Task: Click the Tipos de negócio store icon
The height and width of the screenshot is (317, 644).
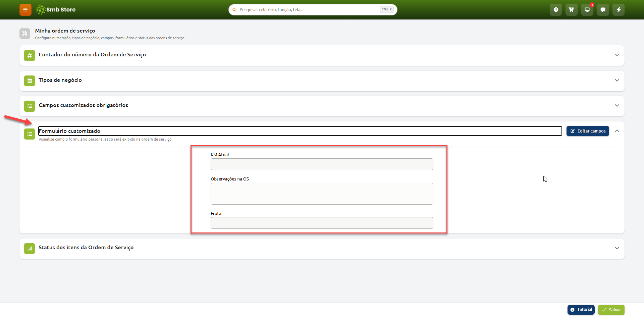Action: coord(30,81)
